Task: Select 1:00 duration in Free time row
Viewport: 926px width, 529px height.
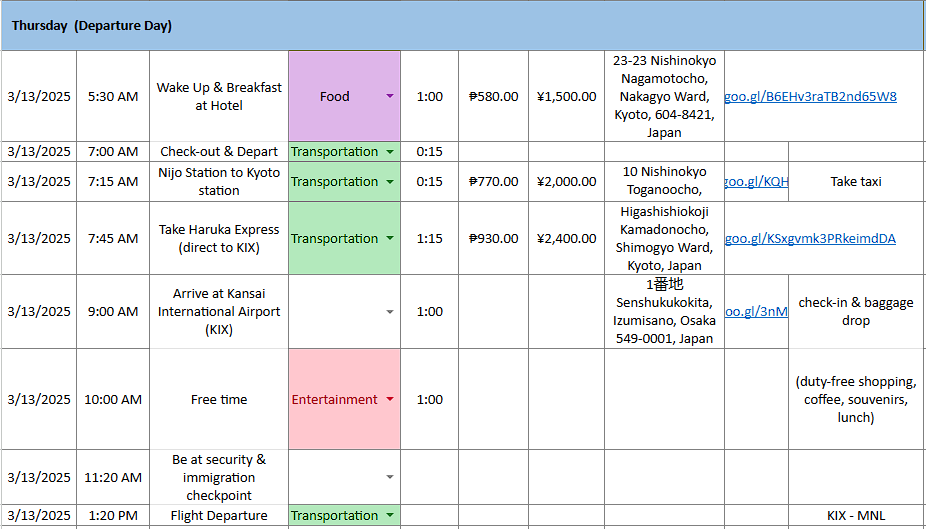Action: (430, 400)
